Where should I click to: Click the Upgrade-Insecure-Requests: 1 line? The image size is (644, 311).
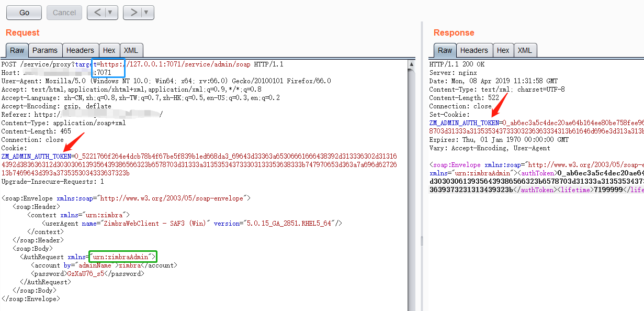(x=53, y=182)
